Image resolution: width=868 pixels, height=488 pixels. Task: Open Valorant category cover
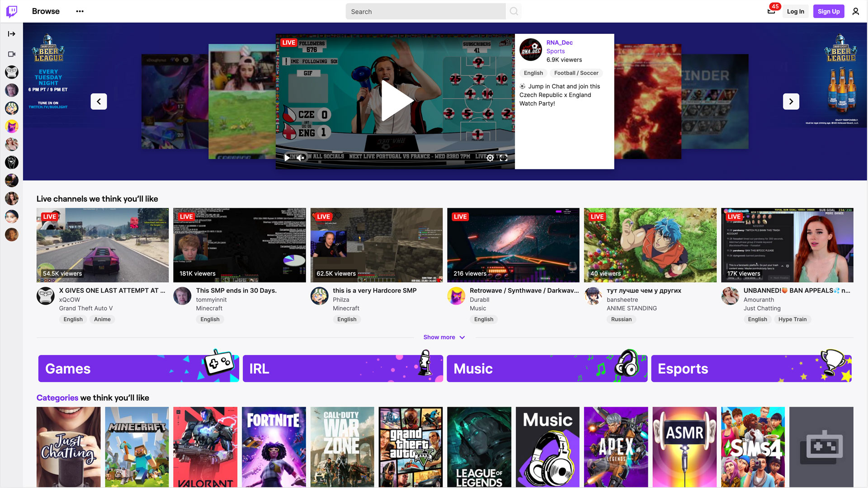(x=205, y=447)
